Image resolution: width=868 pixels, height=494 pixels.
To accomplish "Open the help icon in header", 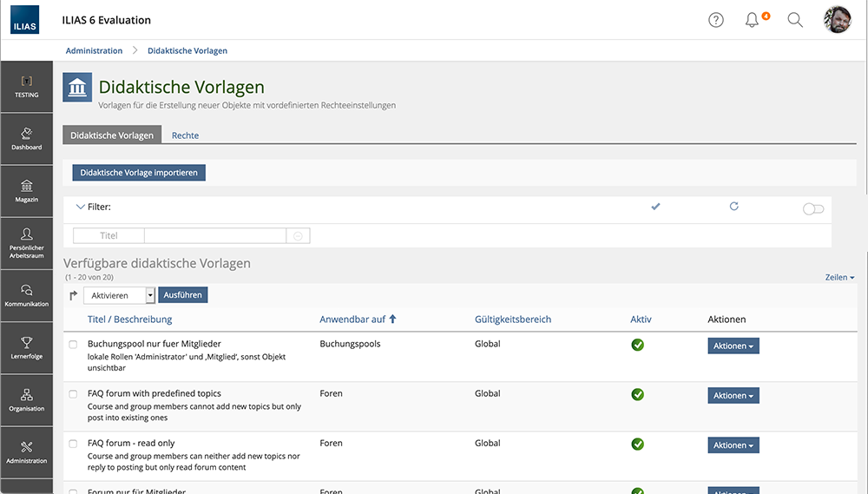I will pyautogui.click(x=715, y=20).
